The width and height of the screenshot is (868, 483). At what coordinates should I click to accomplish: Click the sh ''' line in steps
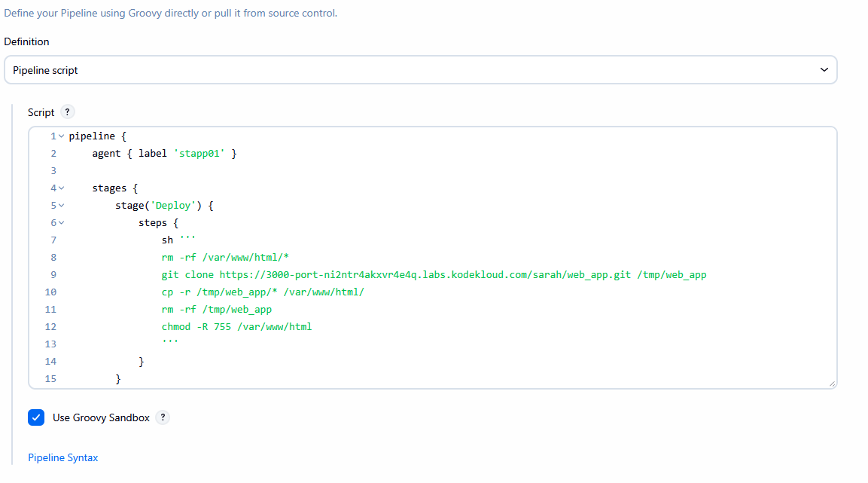178,240
